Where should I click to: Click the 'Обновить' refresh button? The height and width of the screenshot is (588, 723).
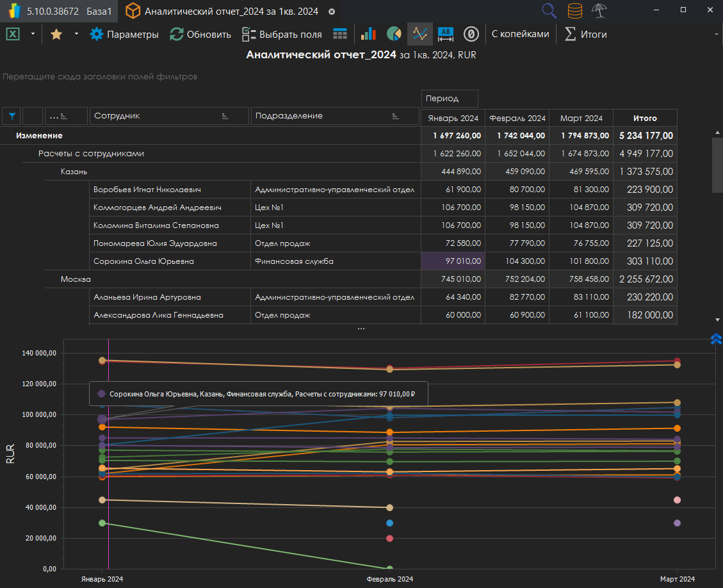click(x=200, y=34)
